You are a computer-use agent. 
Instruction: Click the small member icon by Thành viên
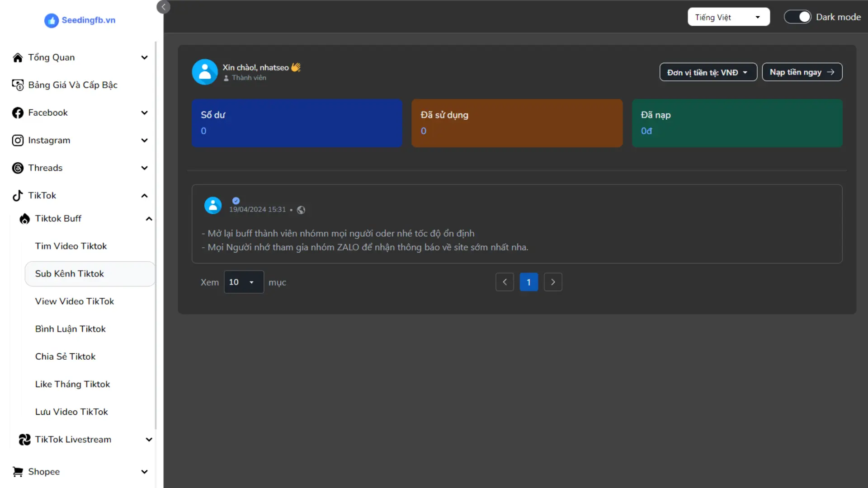point(226,78)
